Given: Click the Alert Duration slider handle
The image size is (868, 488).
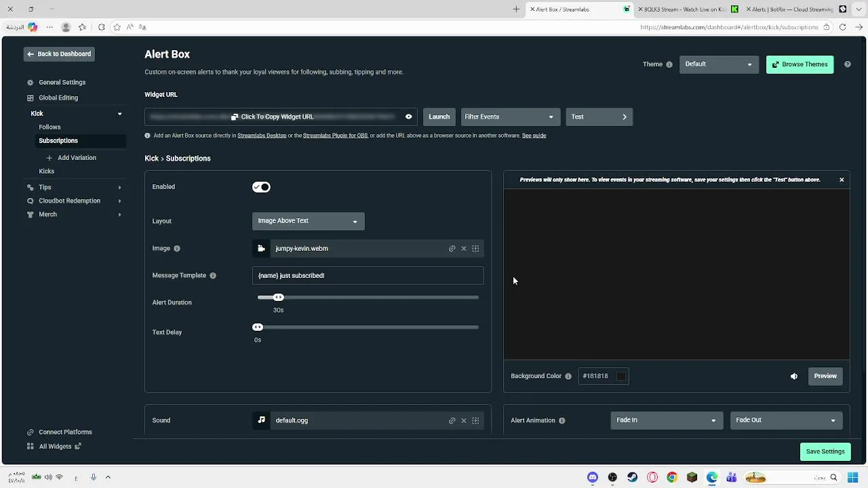Looking at the screenshot, I should [x=278, y=298].
